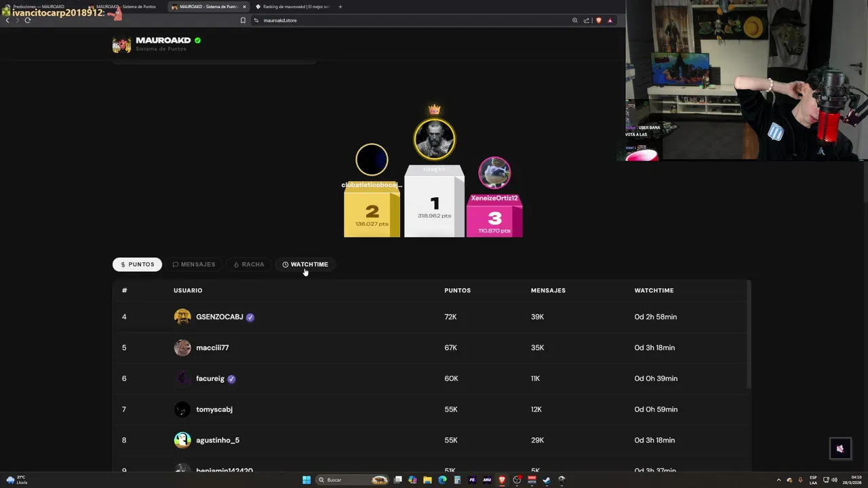
Task: Open the XeneizeOrtiz12 podium avatar
Action: pos(494,173)
